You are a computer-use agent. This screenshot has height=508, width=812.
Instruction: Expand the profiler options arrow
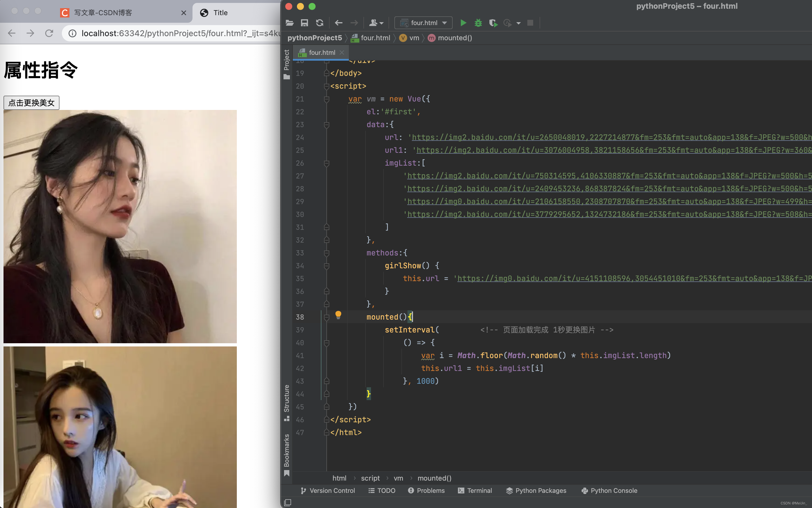coord(518,23)
